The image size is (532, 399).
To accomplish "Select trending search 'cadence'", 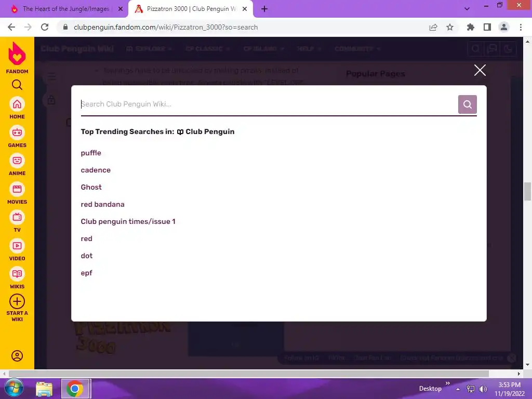I will click(96, 170).
